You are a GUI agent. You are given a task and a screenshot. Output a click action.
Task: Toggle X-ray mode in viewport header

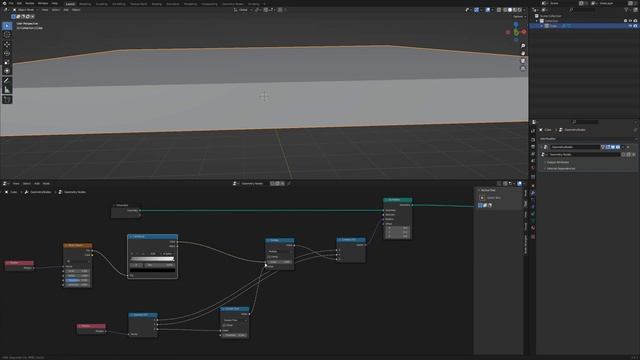pyautogui.click(x=499, y=10)
